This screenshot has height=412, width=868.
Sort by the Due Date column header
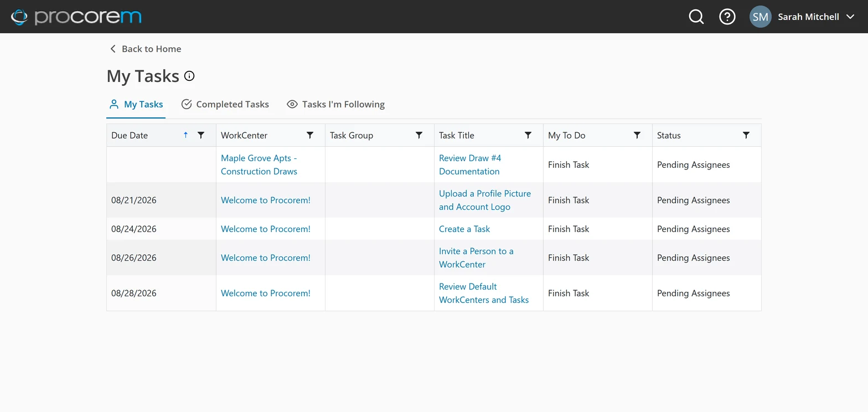[130, 135]
